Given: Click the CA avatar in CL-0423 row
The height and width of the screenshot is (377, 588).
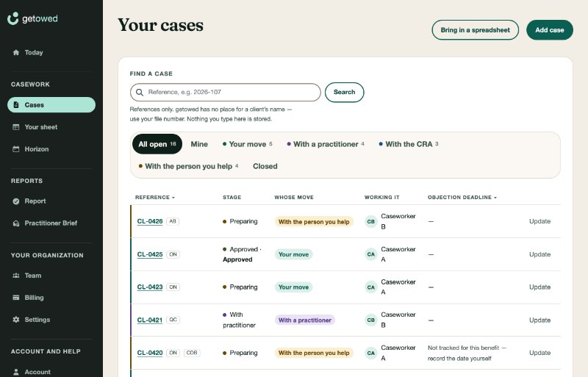Looking at the screenshot, I should coord(371,287).
